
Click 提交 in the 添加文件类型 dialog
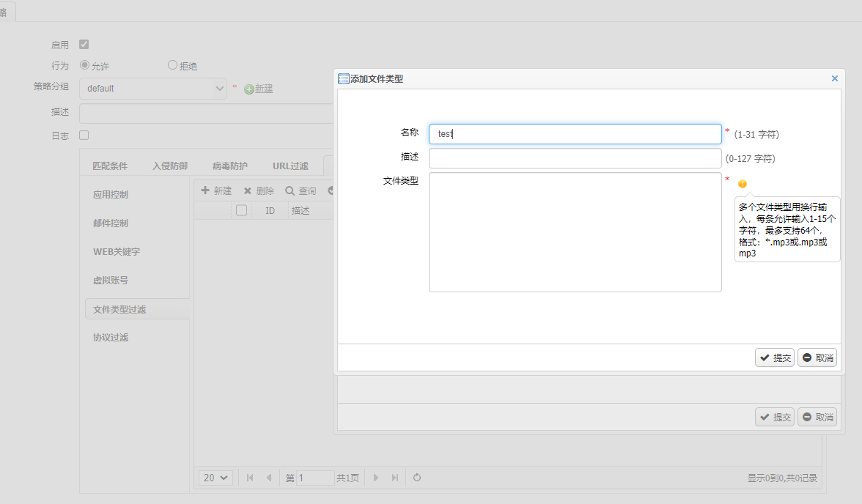[775, 357]
